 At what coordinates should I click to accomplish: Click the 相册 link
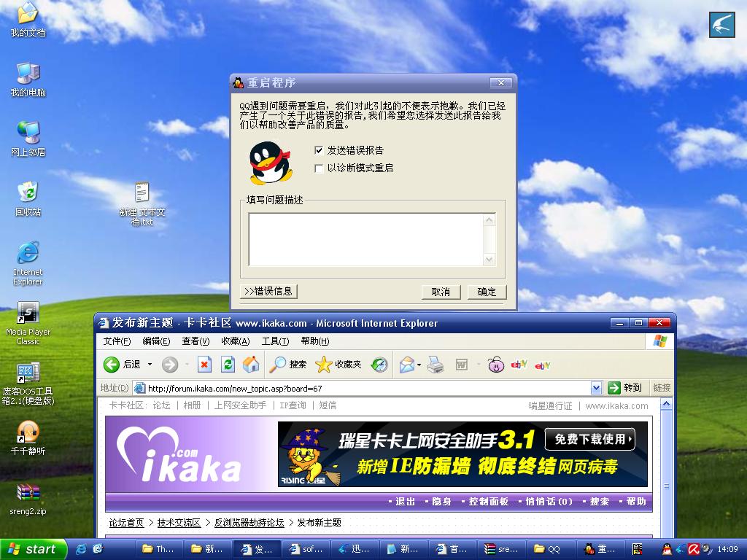[x=192, y=405]
